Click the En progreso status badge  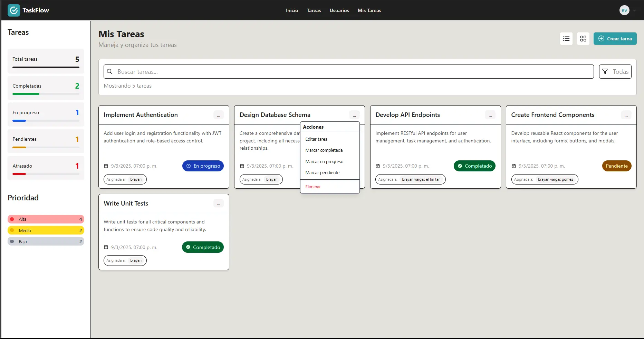click(x=203, y=166)
